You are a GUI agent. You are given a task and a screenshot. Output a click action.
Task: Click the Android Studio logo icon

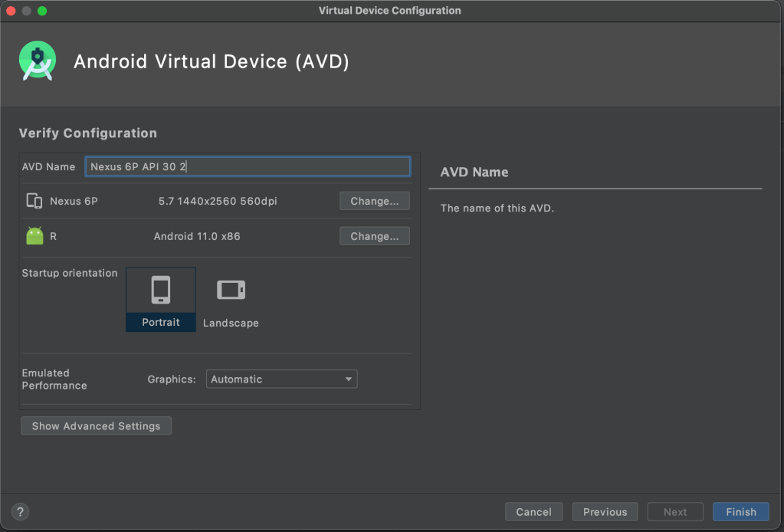tap(38, 62)
